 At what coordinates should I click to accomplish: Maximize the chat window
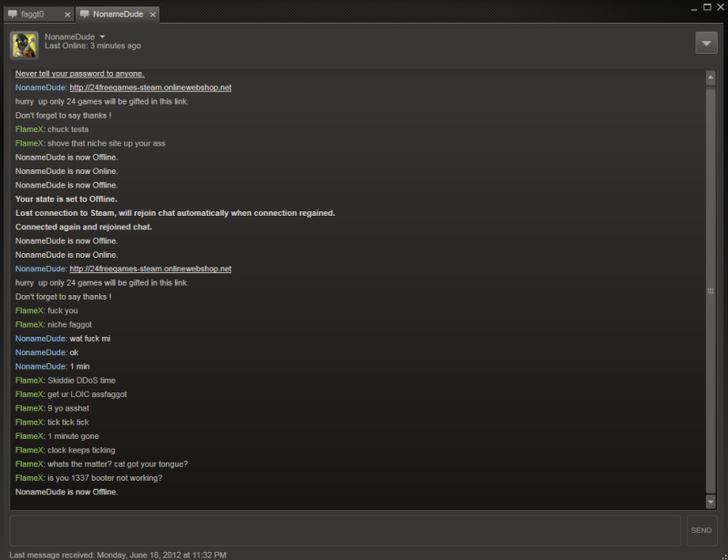point(707,7)
